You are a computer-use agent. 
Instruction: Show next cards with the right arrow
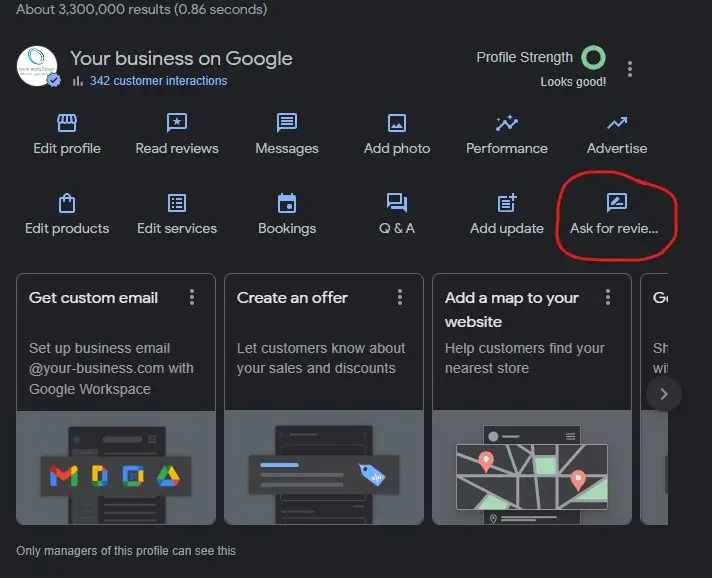(x=664, y=394)
